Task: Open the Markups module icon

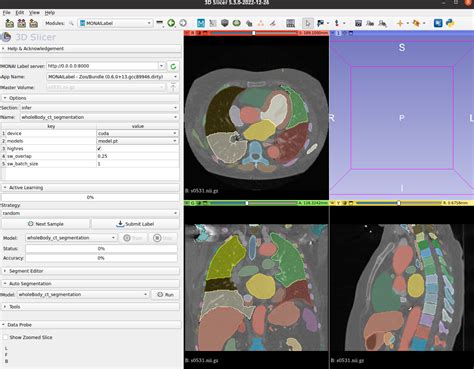Action: (261, 23)
